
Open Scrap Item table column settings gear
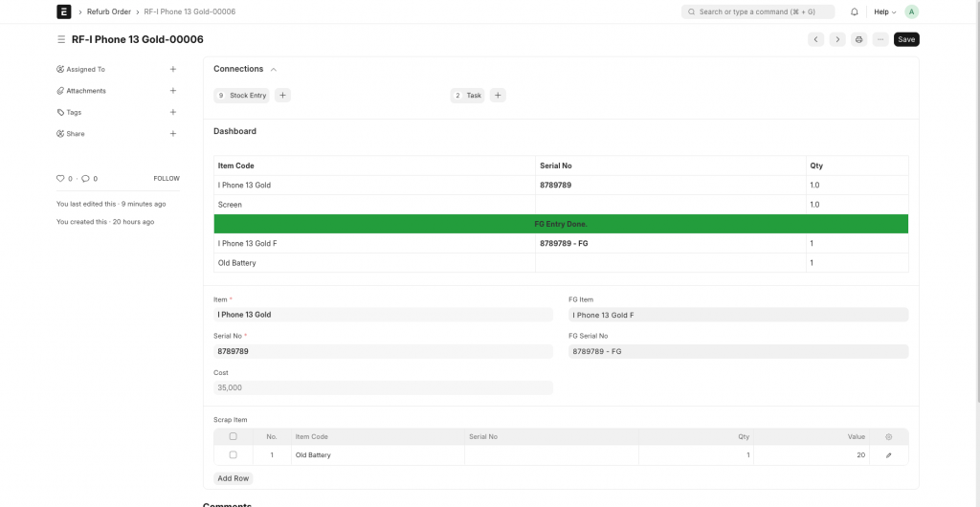(888, 436)
